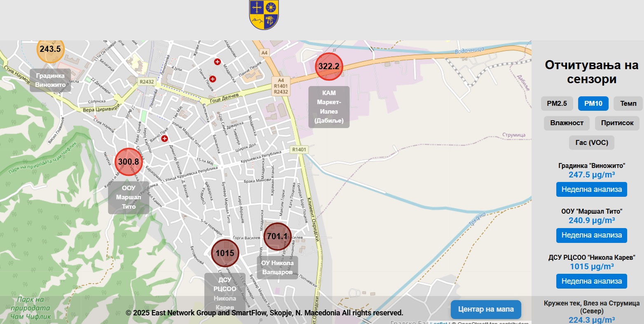Open Неделна анализа for ДСУ РЦСОО Никола Карев
Viewport: 644px width, 324px height.
(591, 281)
